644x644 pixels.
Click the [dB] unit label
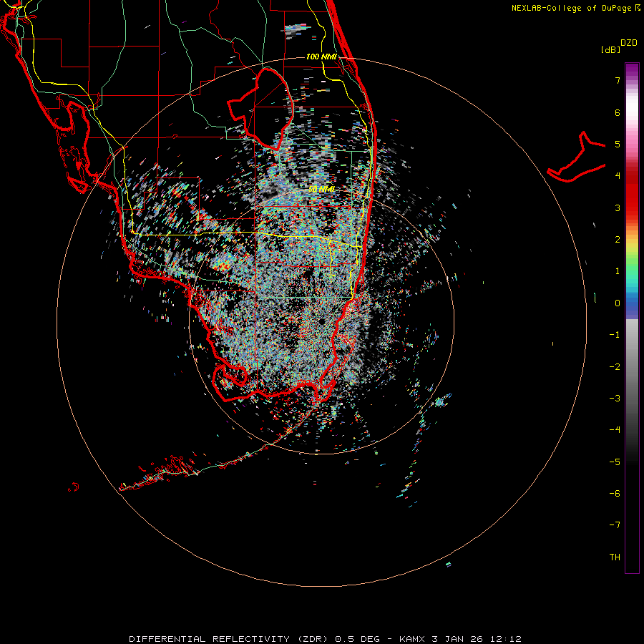611,49
